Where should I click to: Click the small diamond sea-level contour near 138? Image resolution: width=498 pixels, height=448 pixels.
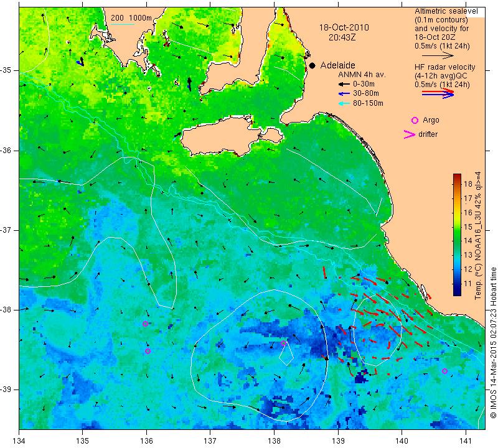coord(286,354)
